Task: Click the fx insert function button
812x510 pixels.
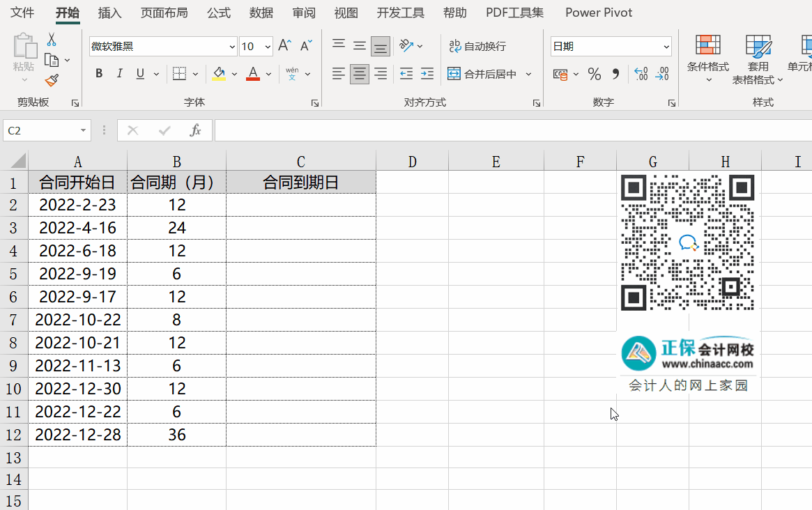Action: click(x=195, y=130)
